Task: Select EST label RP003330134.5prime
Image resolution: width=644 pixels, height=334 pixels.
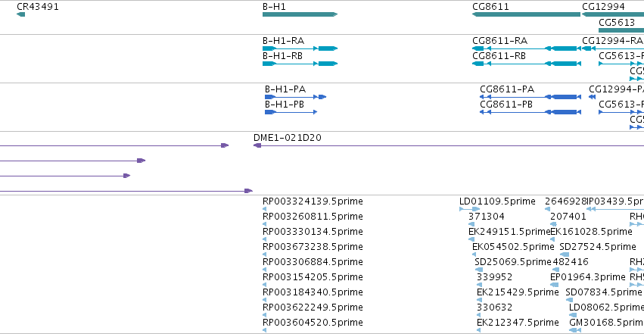Action: (x=313, y=232)
